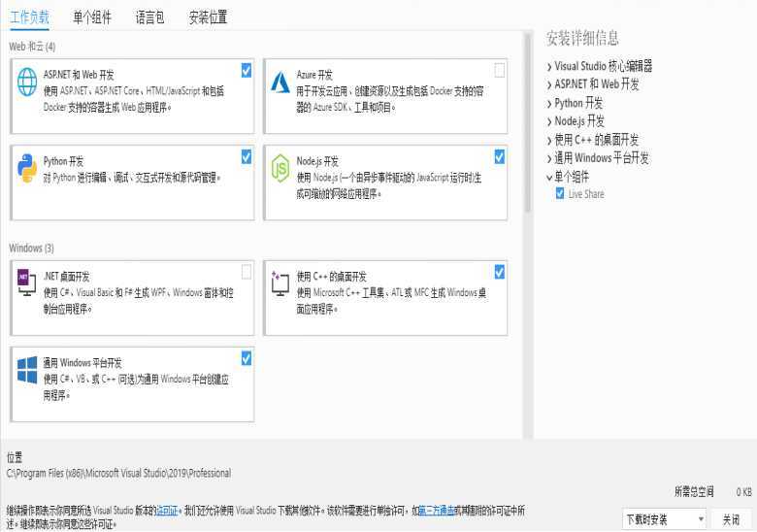This screenshot has height=532, width=757.
Task: Click the .NET desktop development icon
Action: (27, 283)
